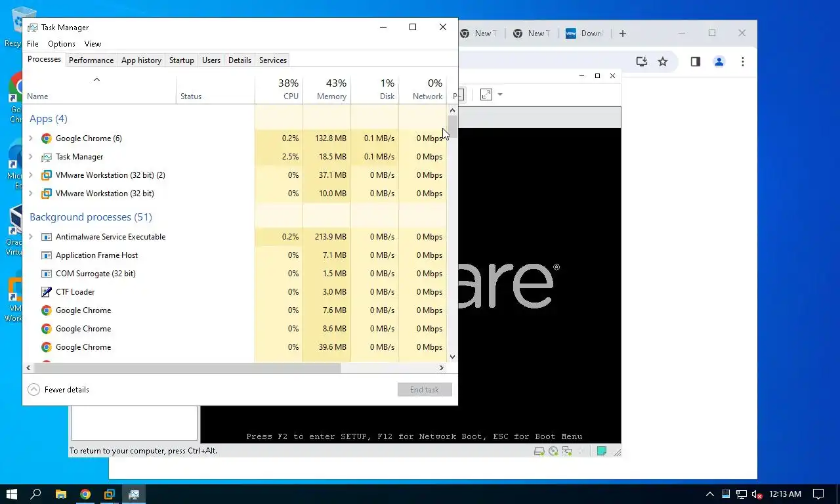Click VMware hard disk status icon
840x504 pixels.
539,451
